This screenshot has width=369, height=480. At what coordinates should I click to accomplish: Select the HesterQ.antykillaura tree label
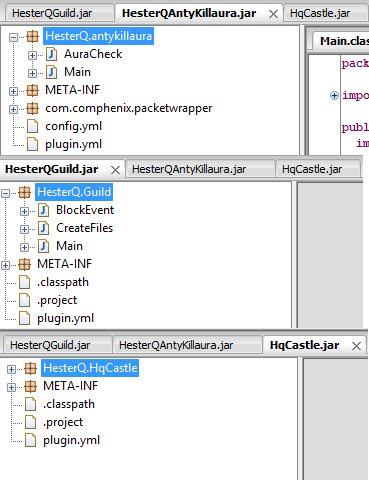[98, 36]
